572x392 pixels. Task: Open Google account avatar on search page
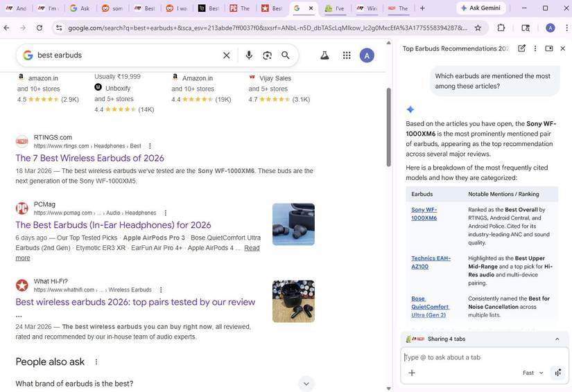(x=367, y=55)
